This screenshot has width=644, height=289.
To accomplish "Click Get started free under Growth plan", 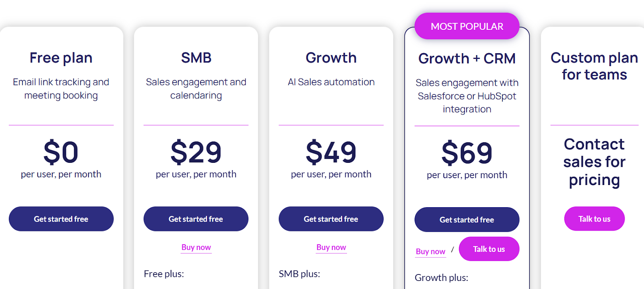I will pos(331,219).
